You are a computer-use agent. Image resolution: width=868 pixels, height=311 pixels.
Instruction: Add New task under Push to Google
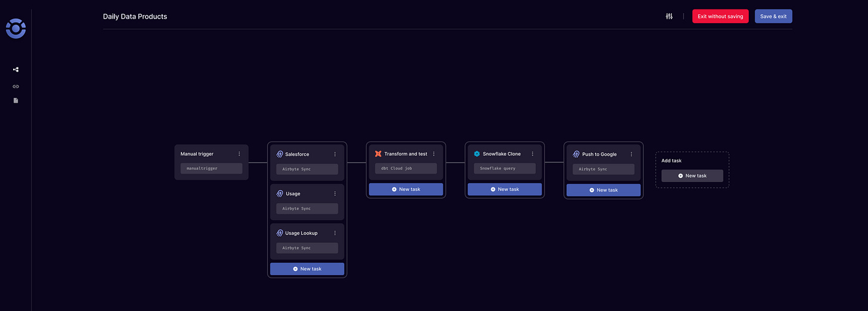(x=603, y=190)
